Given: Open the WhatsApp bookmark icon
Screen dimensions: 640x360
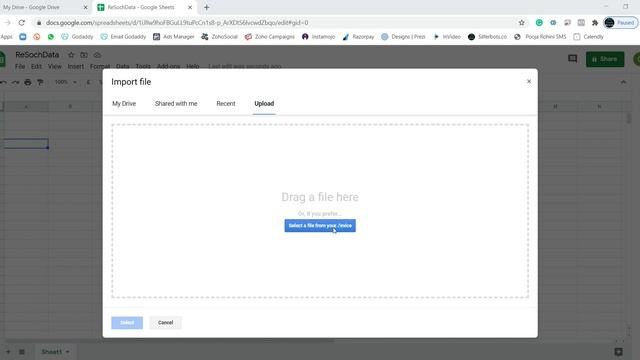Looking at the screenshot, I should click(x=51, y=37).
